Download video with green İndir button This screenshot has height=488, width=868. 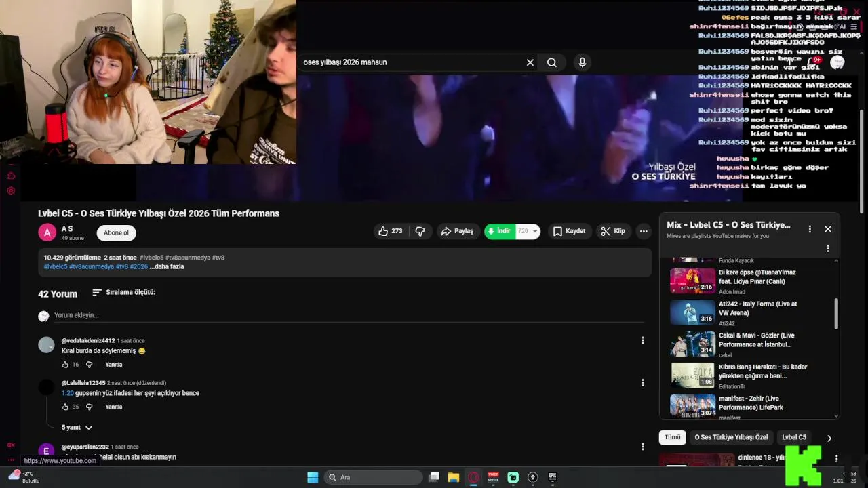pos(500,231)
